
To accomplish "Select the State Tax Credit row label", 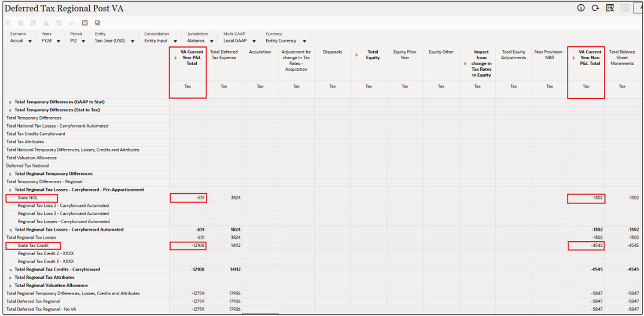I will [33, 246].
